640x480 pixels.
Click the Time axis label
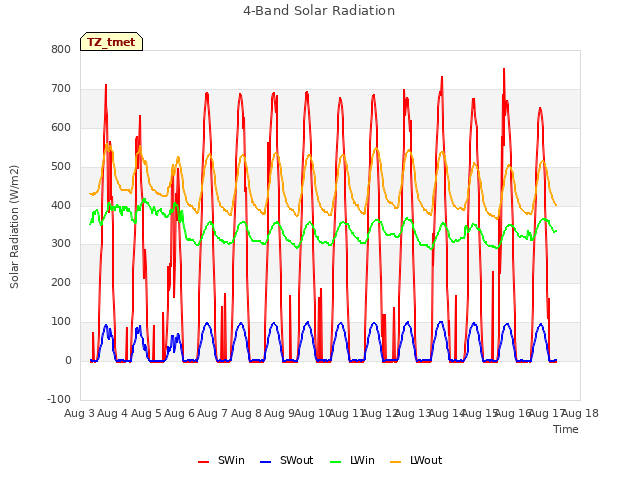coord(566,429)
